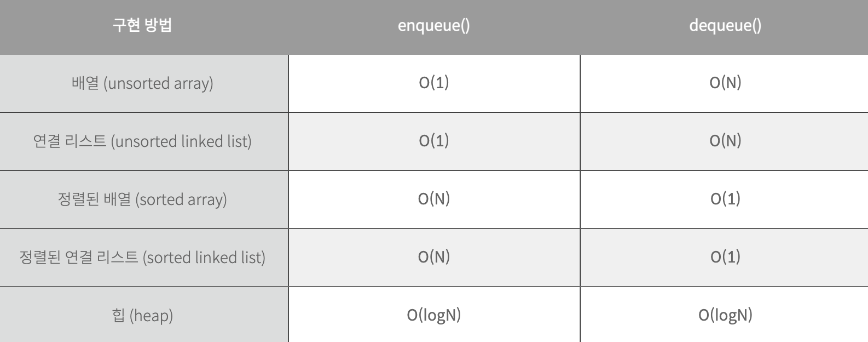Select the '힙 (heap)' row label
The width and height of the screenshot is (868, 342).
[x=144, y=315]
